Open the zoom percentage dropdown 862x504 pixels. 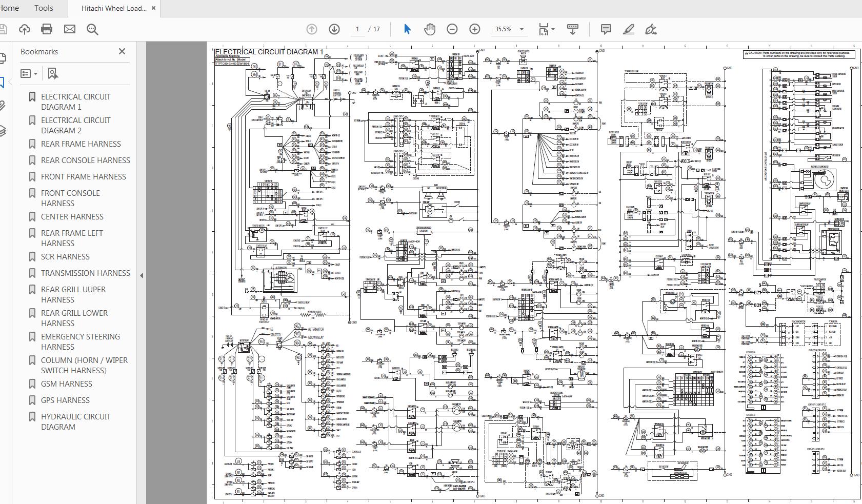522,29
